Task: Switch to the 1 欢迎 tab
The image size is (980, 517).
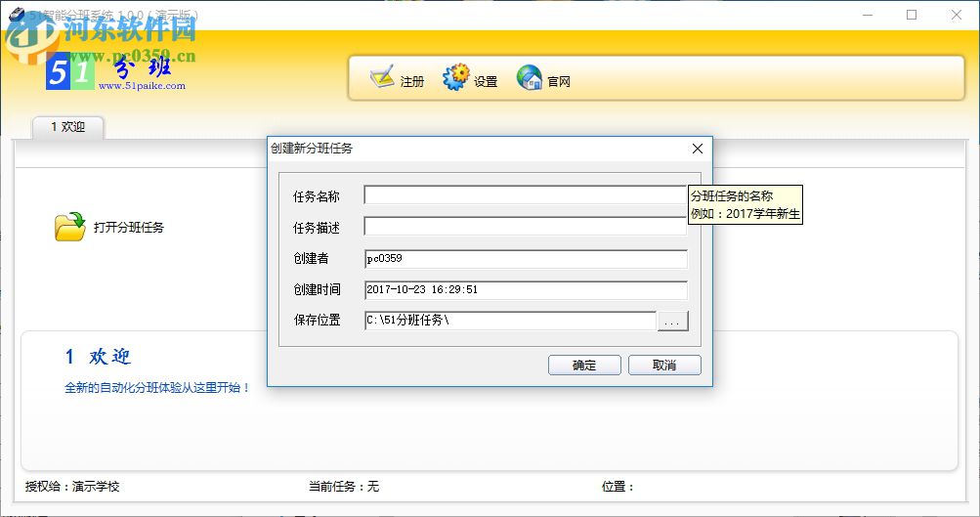Action: click(67, 127)
